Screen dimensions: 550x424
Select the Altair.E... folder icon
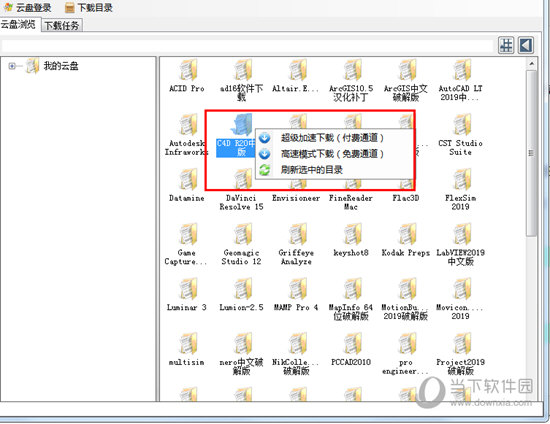coord(298,70)
